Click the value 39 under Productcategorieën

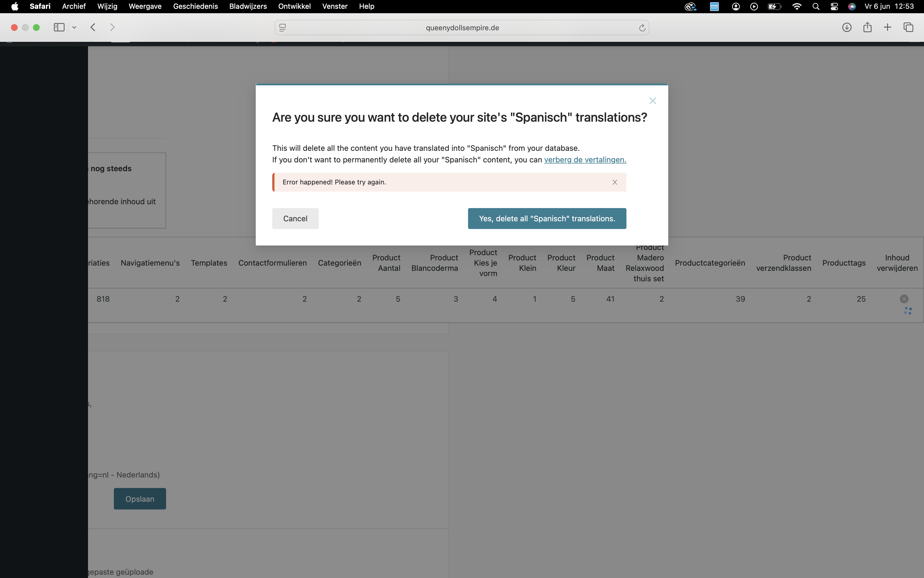[x=740, y=299]
